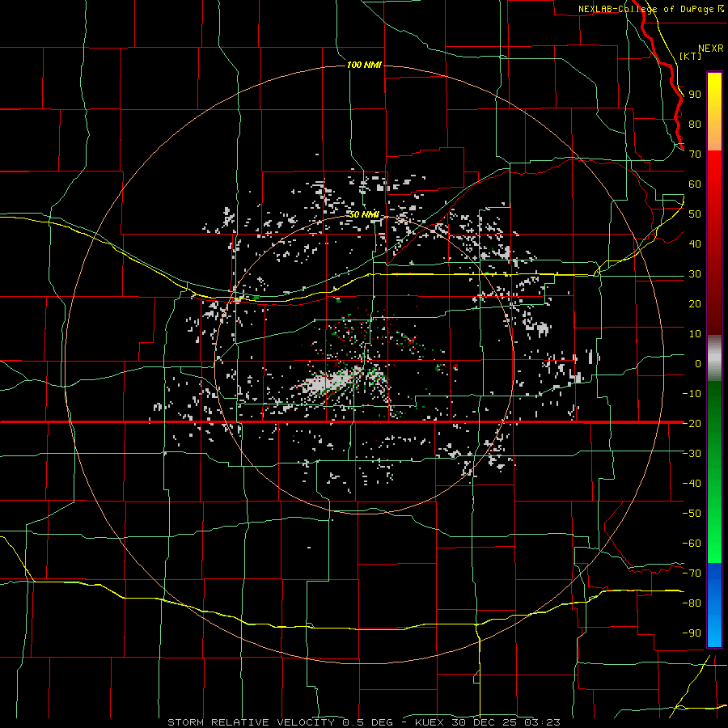Click the -20 value on the velocity scale

coord(692,423)
